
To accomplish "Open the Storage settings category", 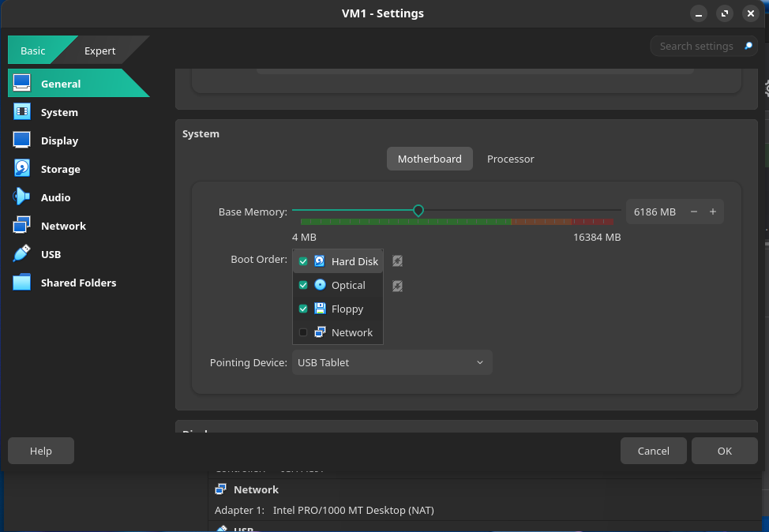I will [60, 169].
